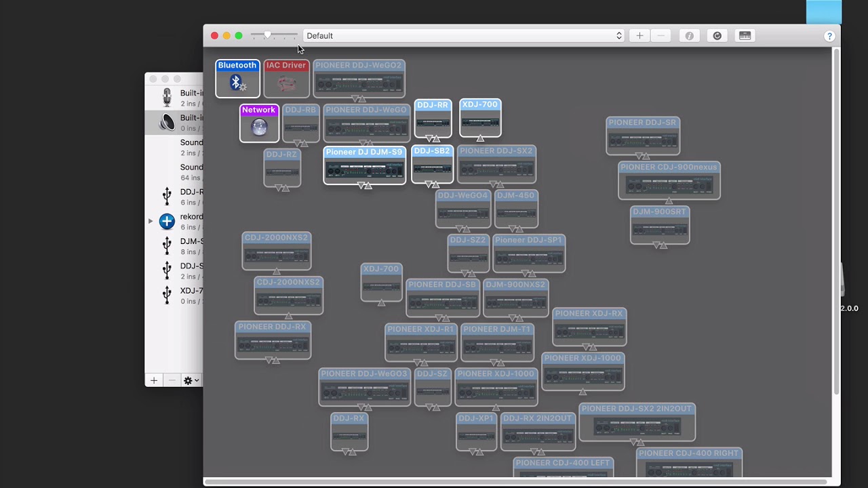Click the MIDI Studio horizontal scrollbar
The image size is (868, 488).
pos(517,482)
